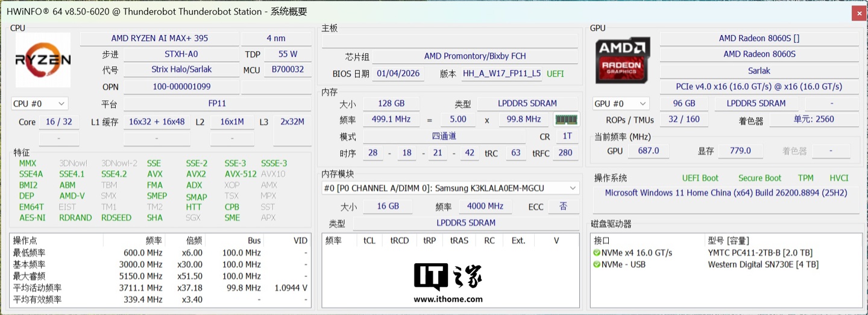Screen dimensions: 868x315
Task: Click the NVMe - USB status icon
Action: click(x=597, y=264)
